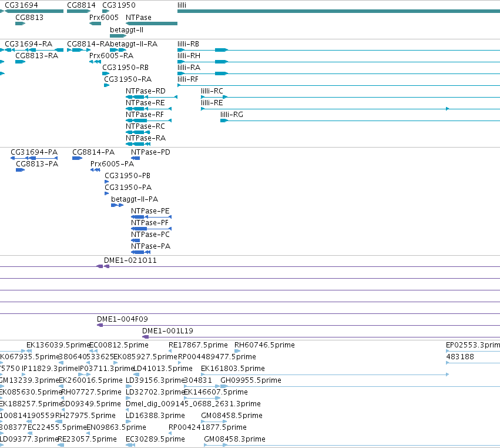Select the CG8813-RA transcript label

(36, 56)
